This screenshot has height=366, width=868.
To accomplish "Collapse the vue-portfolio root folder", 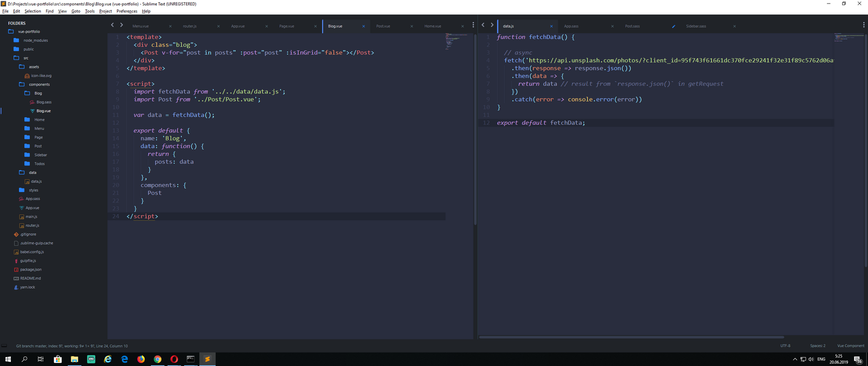I will [x=11, y=32].
